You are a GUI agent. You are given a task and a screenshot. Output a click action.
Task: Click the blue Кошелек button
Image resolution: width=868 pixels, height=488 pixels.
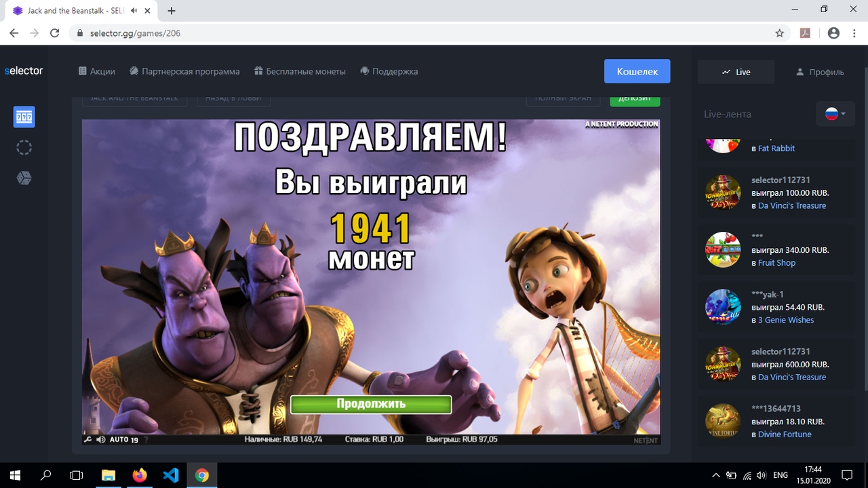point(637,71)
